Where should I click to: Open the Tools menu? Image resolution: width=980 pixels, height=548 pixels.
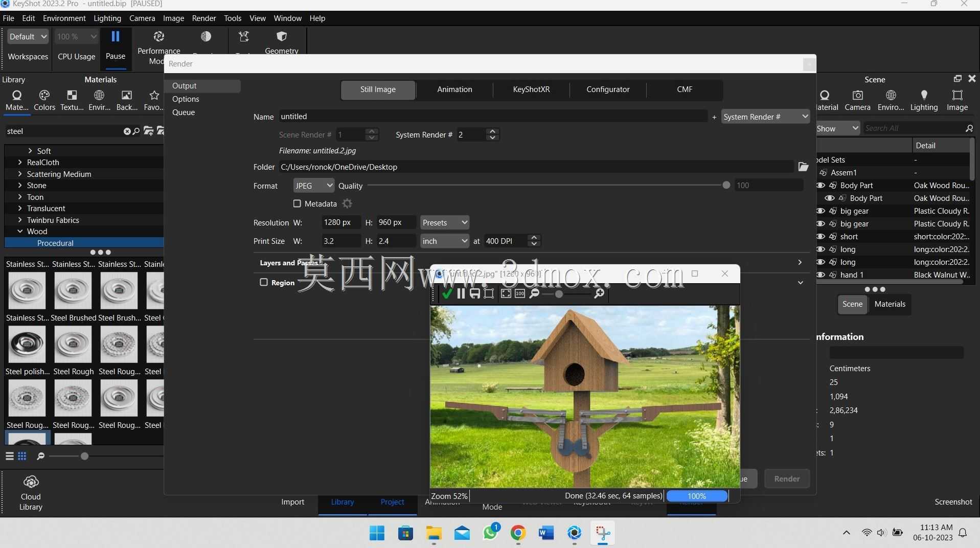pyautogui.click(x=233, y=18)
